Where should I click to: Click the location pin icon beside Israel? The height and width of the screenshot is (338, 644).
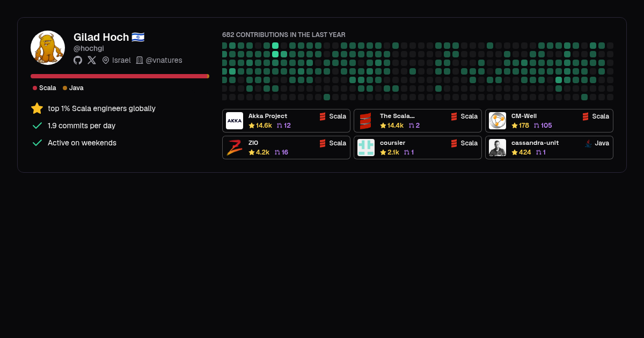(106, 60)
